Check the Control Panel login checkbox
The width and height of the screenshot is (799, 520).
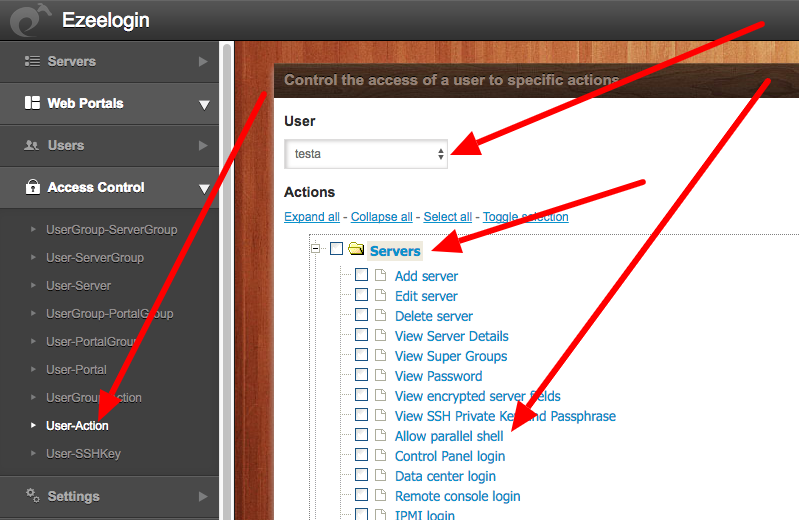click(361, 454)
